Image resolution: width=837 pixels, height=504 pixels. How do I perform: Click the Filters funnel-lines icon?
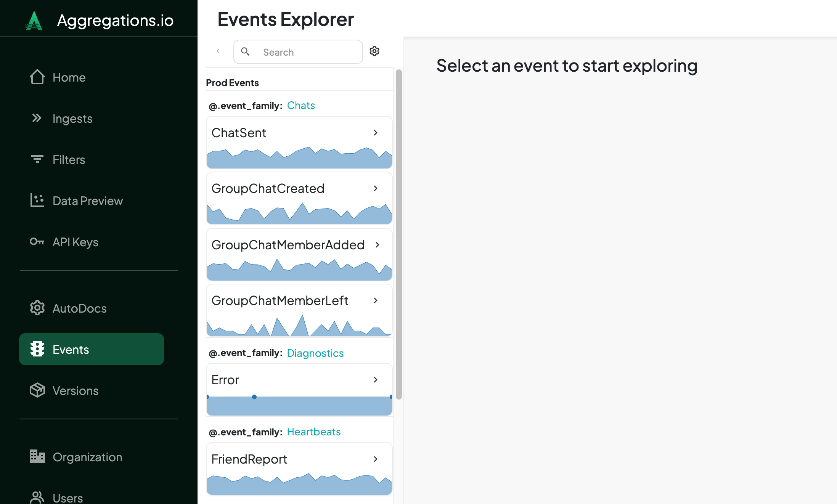pyautogui.click(x=37, y=159)
